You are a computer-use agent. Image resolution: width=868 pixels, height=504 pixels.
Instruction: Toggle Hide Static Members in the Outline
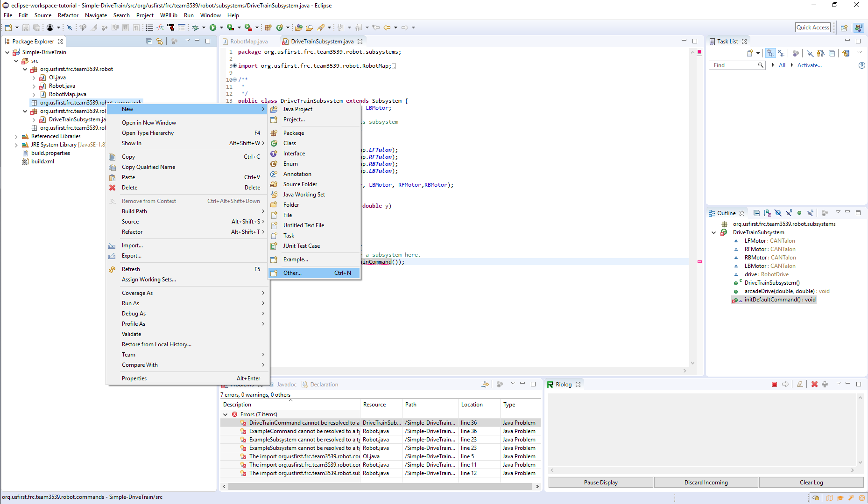click(790, 213)
